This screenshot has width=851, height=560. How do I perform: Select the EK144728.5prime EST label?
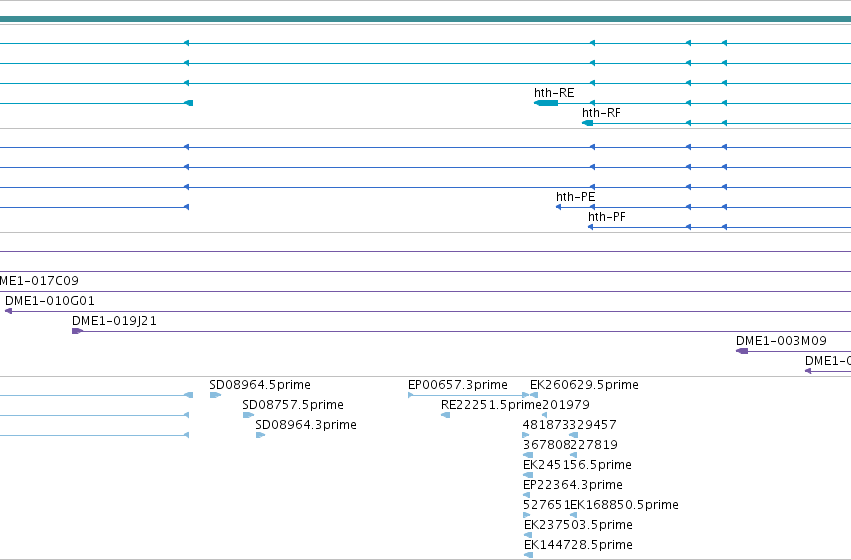click(579, 545)
